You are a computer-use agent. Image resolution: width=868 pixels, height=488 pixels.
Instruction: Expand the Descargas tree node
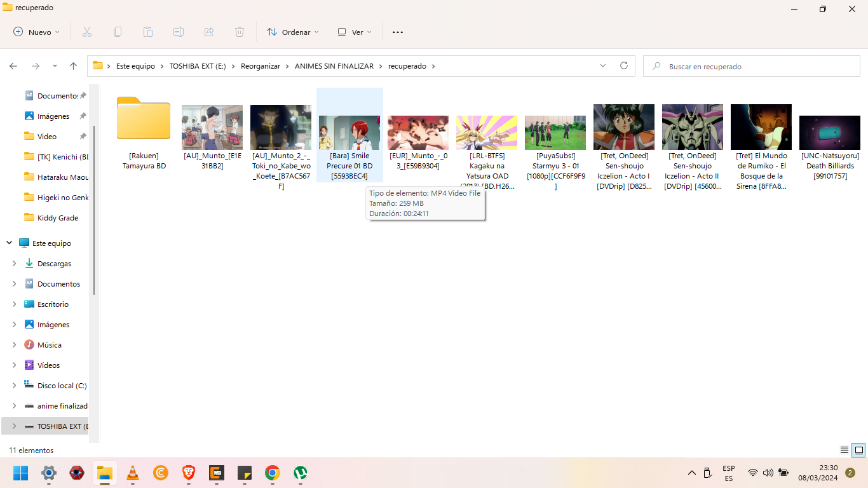point(14,263)
